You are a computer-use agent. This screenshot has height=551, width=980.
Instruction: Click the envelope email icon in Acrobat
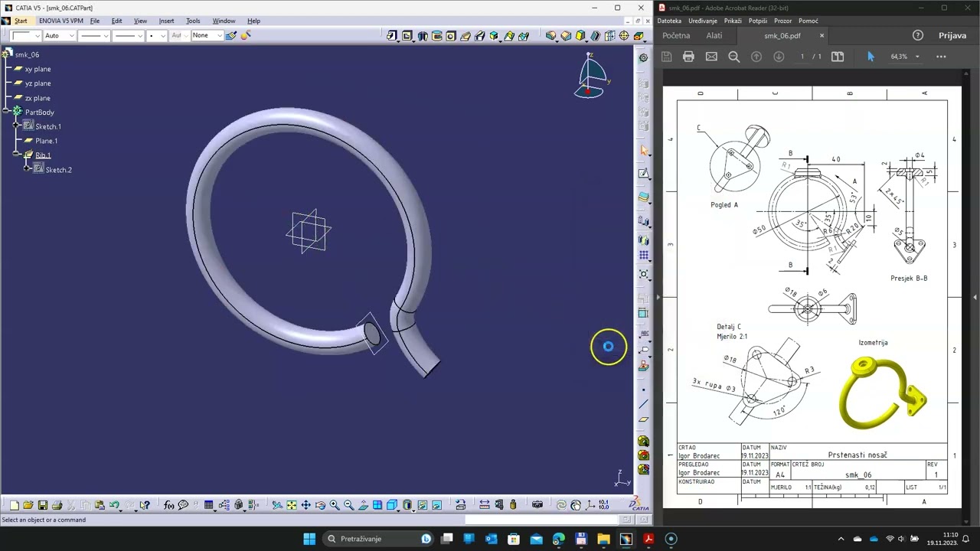tap(711, 57)
